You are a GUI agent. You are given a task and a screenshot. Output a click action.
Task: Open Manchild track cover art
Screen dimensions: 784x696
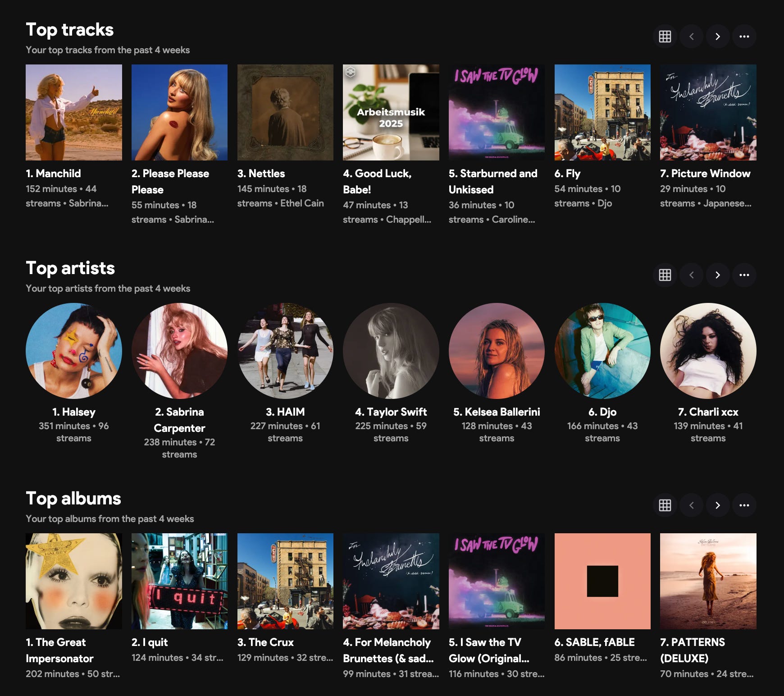pos(74,112)
